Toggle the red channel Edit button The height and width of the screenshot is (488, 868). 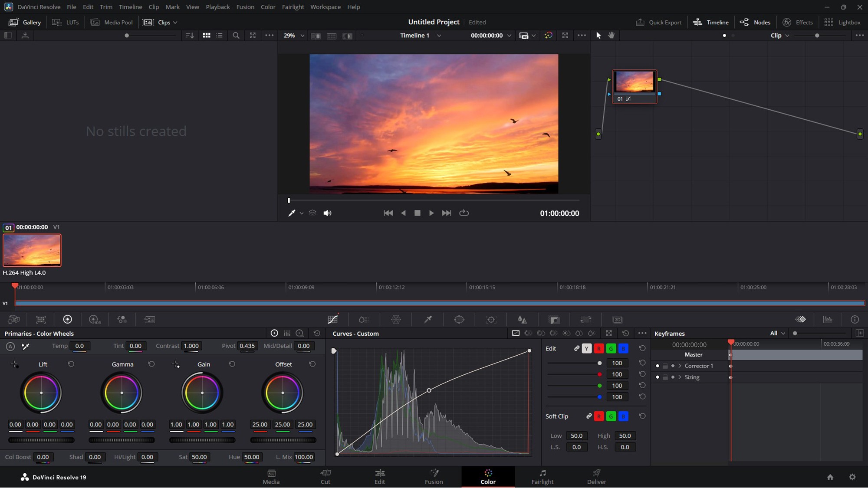tap(599, 349)
